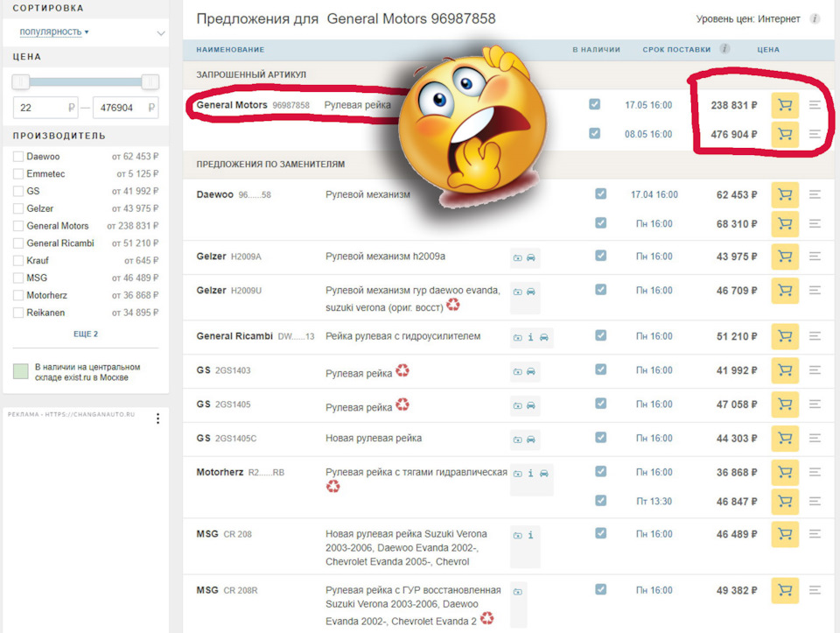Show photo icon for MSG CR 208R
840x633 pixels.
click(517, 592)
